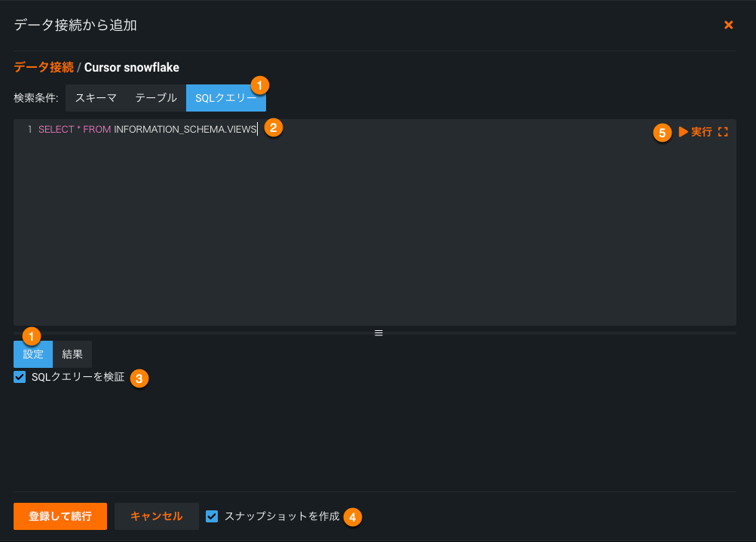Image resolution: width=756 pixels, height=542 pixels.
Task: Go back via データ接続 breadcrumb link
Action: click(x=44, y=67)
